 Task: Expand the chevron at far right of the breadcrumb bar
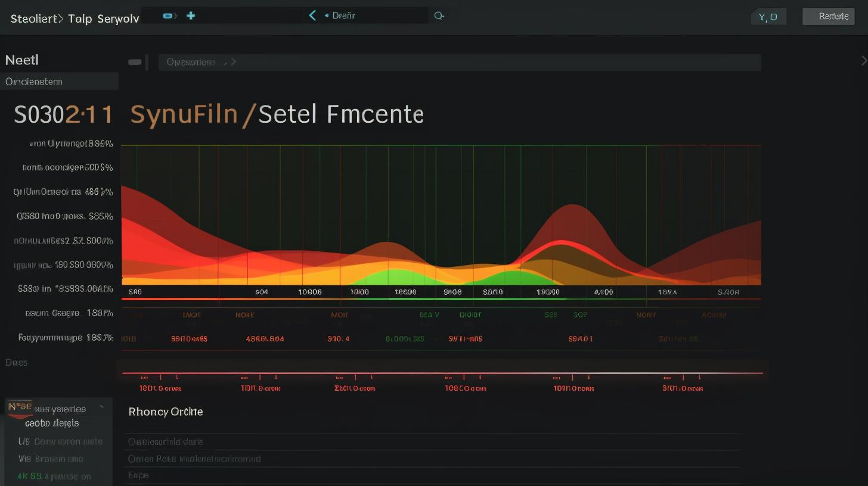point(864,60)
